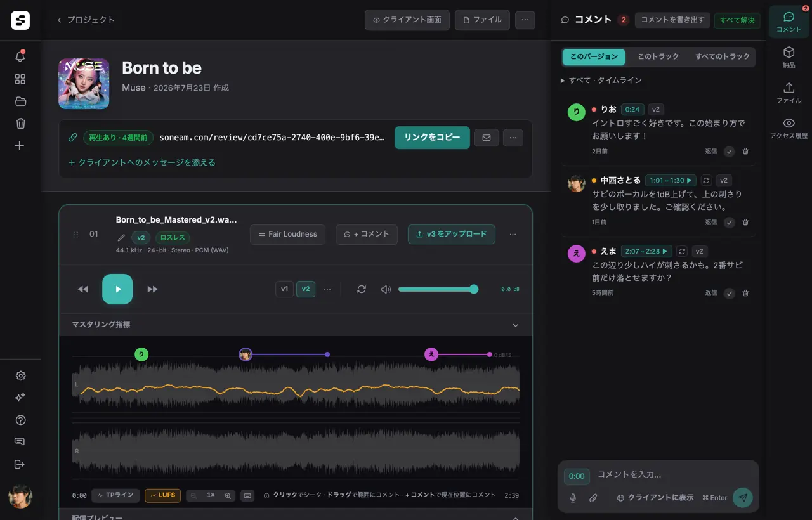This screenshot has width=812, height=520.
Task: Toggle the TPライン overlay
Action: (115, 495)
